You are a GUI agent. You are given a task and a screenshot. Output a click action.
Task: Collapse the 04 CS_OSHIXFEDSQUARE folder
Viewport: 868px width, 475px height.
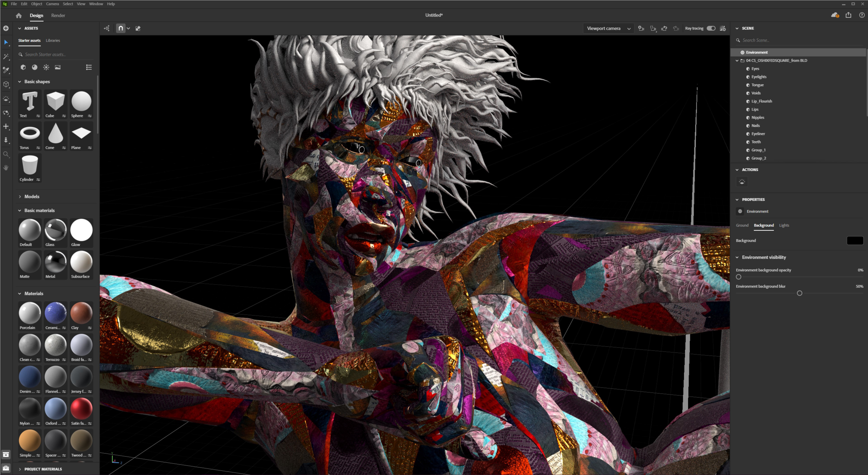click(737, 61)
